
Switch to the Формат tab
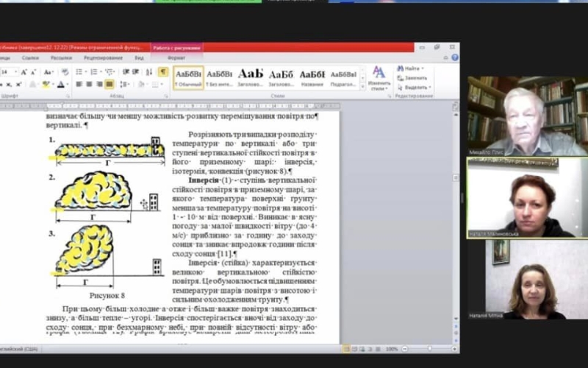pos(176,57)
